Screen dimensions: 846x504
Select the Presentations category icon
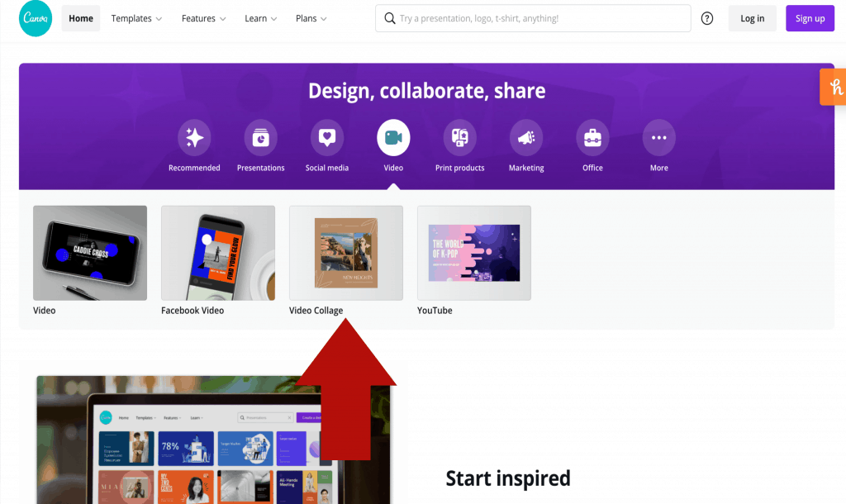point(260,138)
